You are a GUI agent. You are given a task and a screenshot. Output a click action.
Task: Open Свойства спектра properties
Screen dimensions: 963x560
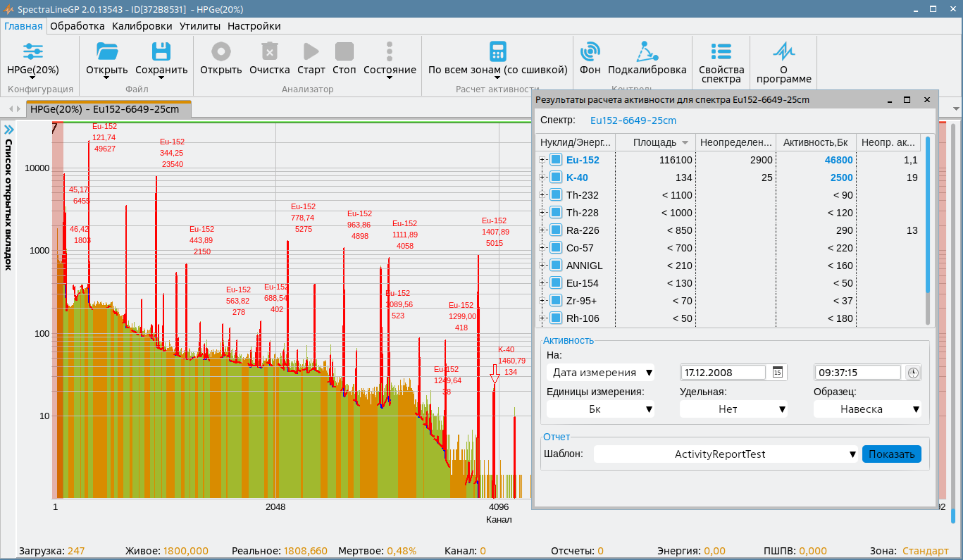tap(721, 52)
